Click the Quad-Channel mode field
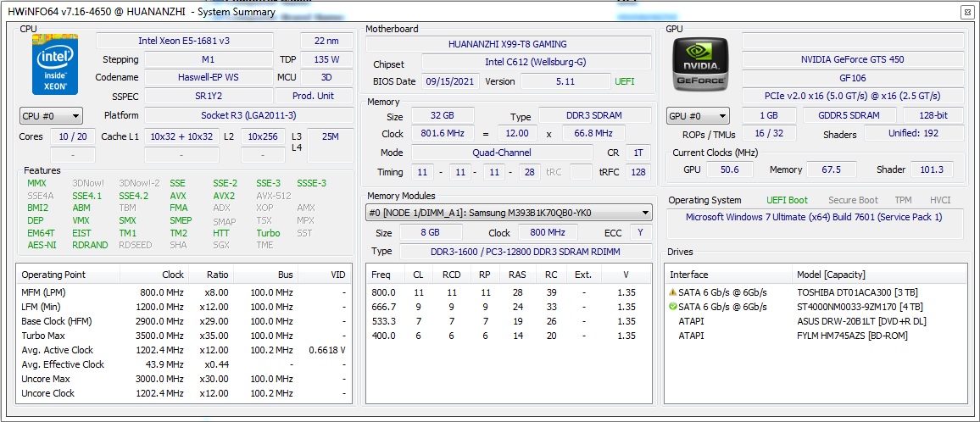Viewport: 980px width, 422px height. pos(502,153)
